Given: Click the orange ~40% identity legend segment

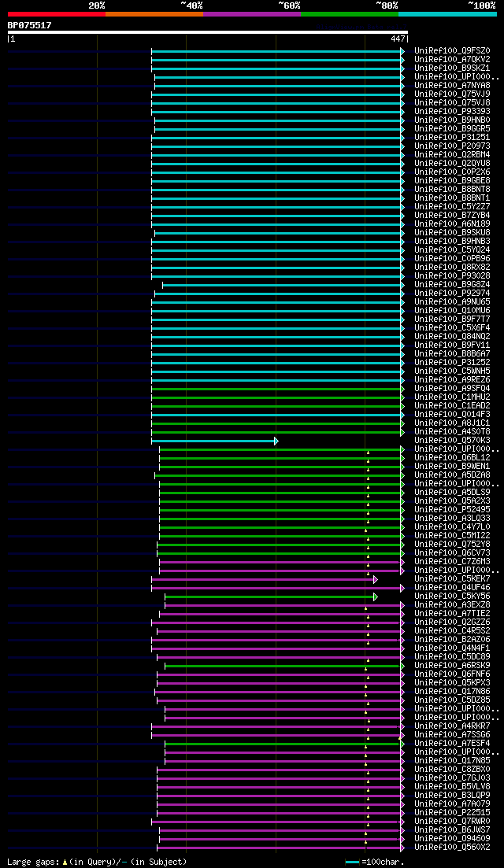Looking at the screenshot, I should pyautogui.click(x=154, y=13).
